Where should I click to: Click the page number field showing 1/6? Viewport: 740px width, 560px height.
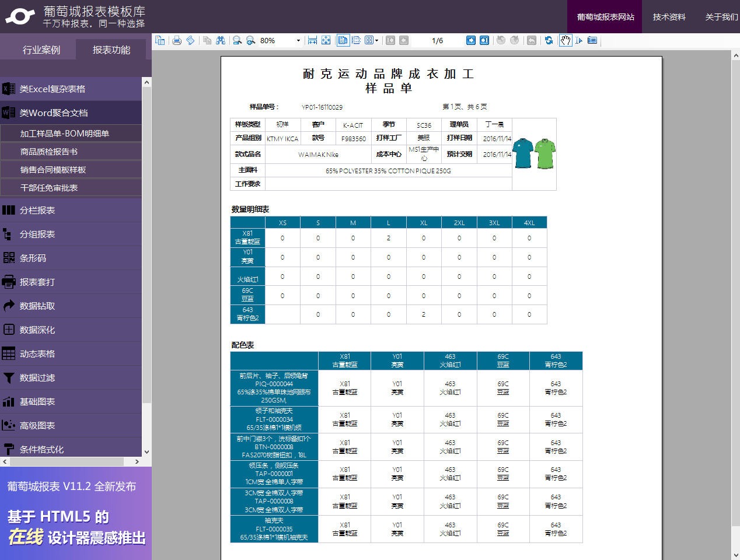coord(437,40)
